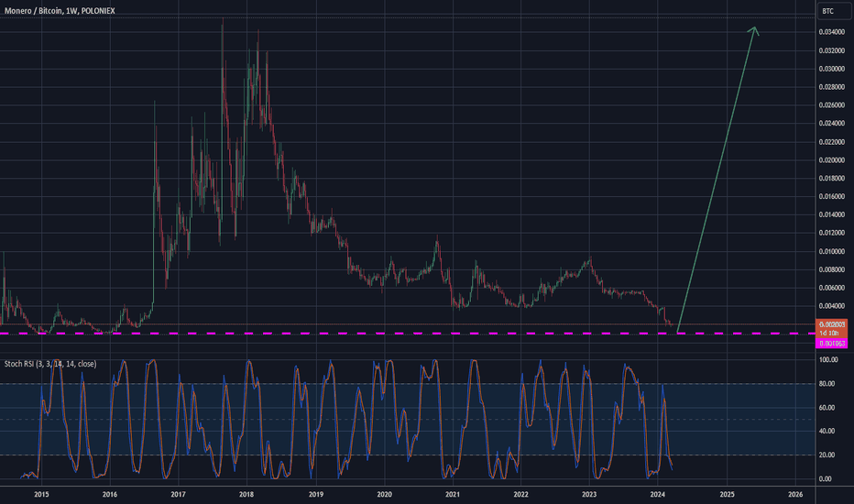
Task: Open the Monero / Bitcoin symbol title
Action: (60, 11)
